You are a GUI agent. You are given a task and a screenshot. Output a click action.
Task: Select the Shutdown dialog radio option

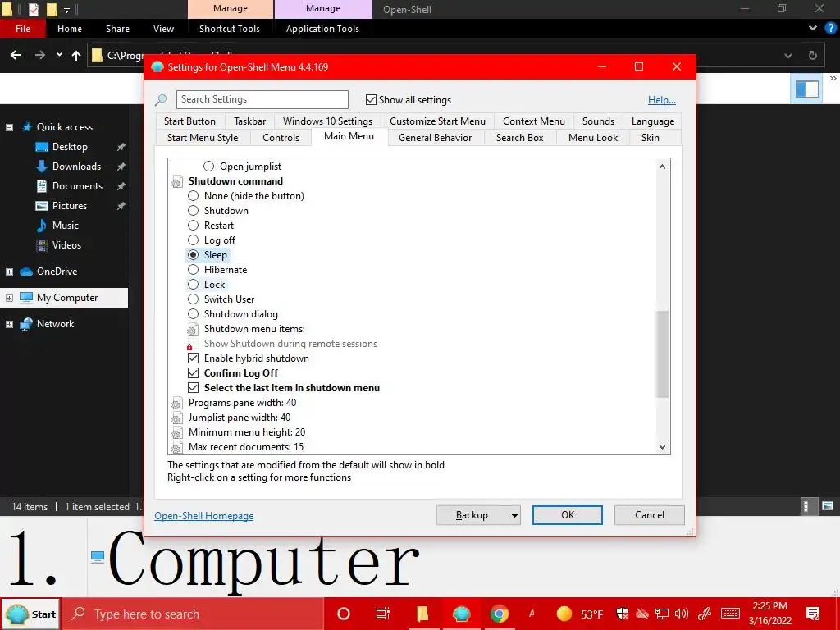193,314
